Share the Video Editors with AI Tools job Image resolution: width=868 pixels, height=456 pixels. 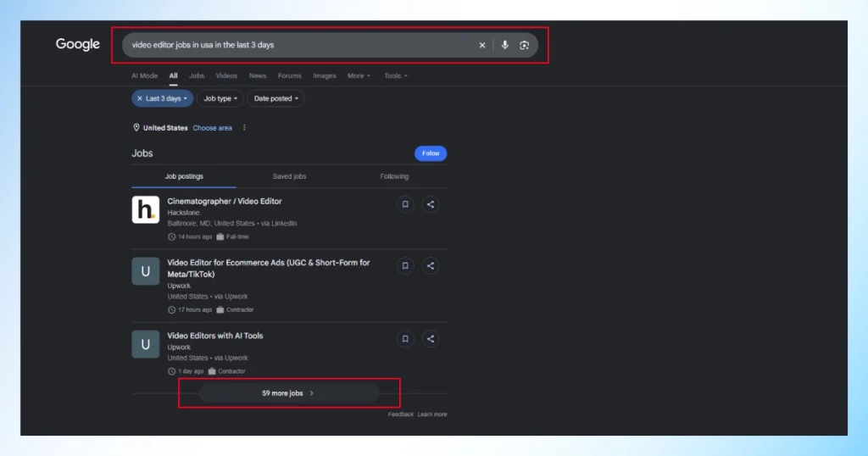click(x=430, y=339)
